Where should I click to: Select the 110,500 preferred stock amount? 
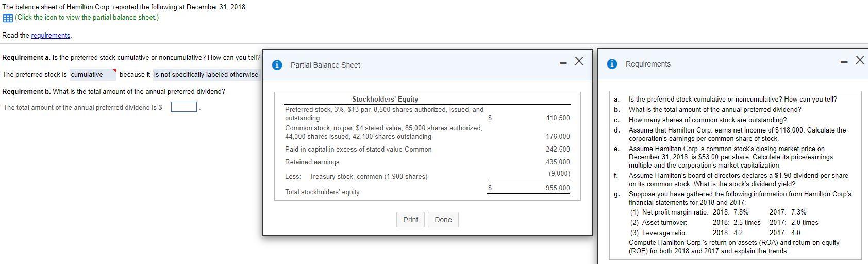pyautogui.click(x=558, y=118)
